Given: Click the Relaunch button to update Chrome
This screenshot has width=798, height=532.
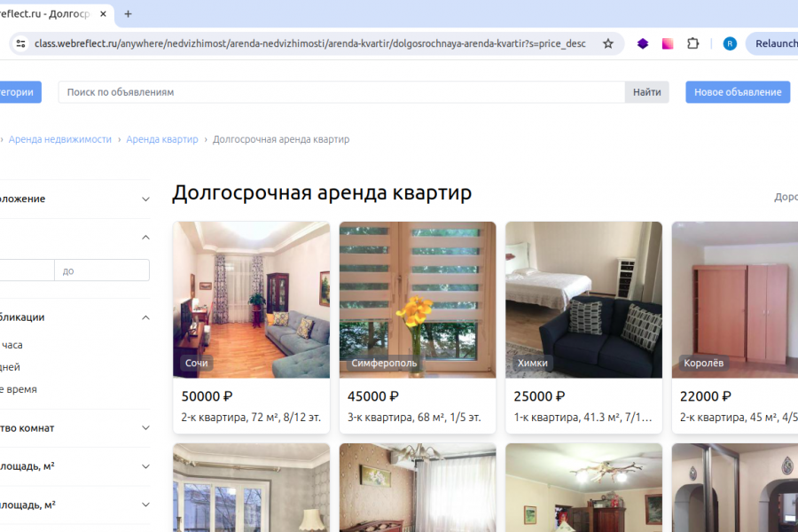Looking at the screenshot, I should coord(772,43).
